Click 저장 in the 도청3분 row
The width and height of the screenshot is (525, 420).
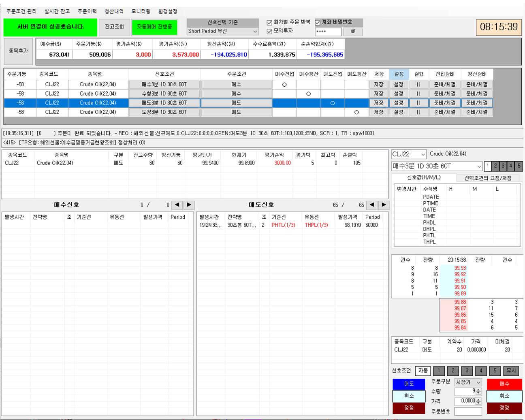379,112
